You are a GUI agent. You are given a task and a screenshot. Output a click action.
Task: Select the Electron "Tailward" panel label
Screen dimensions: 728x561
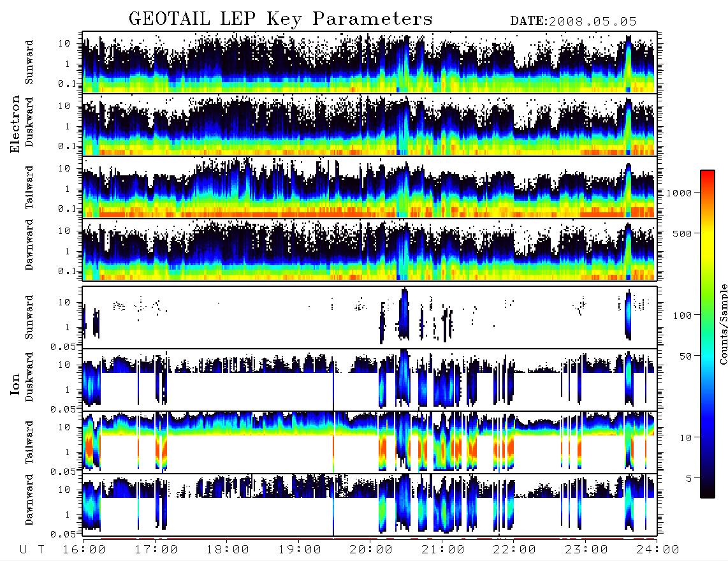click(x=29, y=187)
